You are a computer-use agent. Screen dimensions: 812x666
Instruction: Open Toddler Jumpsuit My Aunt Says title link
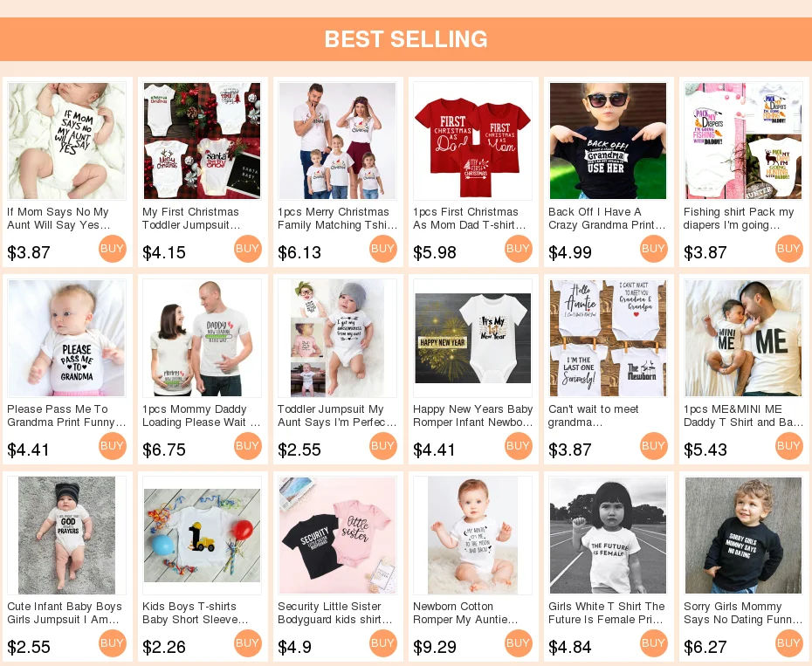337,415
